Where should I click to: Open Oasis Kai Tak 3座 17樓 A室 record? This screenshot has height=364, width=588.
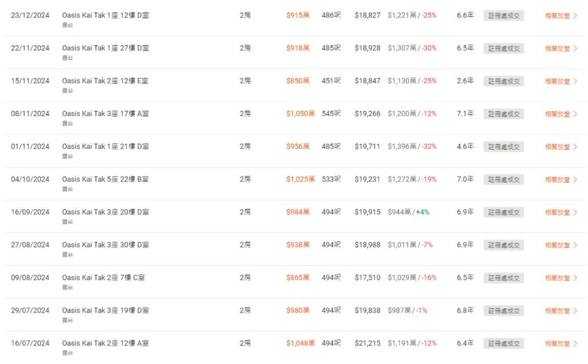tap(105, 114)
